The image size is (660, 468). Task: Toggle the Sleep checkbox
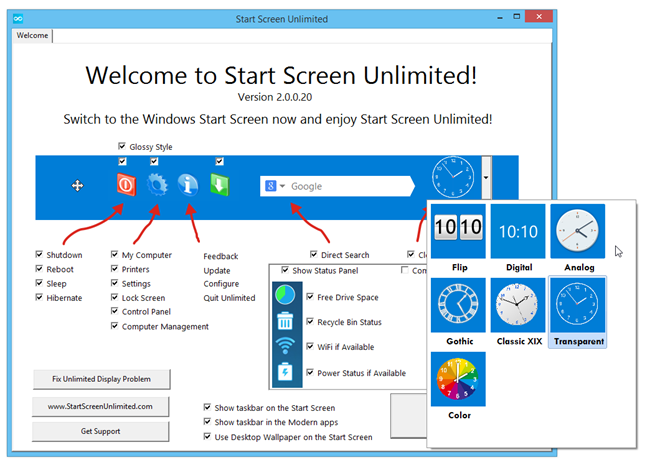tap(39, 283)
